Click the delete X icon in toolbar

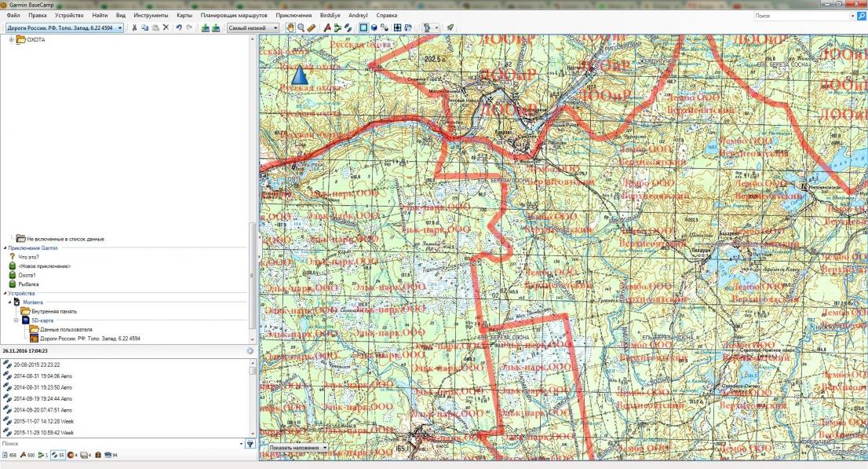[x=166, y=27]
